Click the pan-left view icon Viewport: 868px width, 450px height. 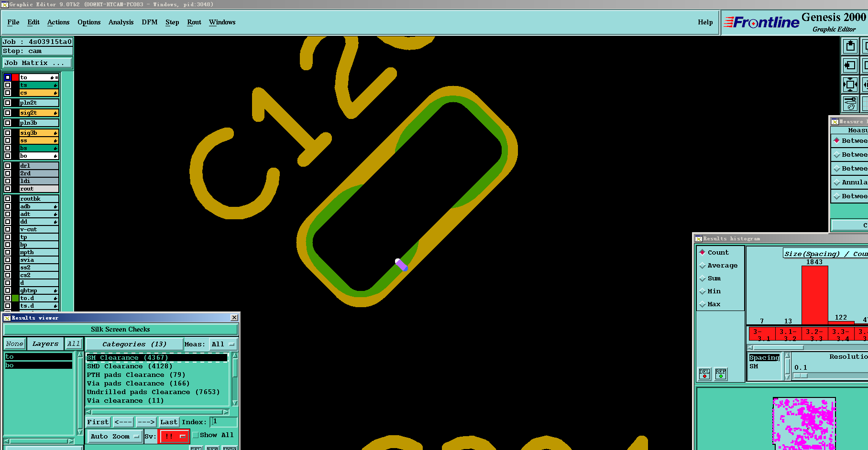[850, 65]
